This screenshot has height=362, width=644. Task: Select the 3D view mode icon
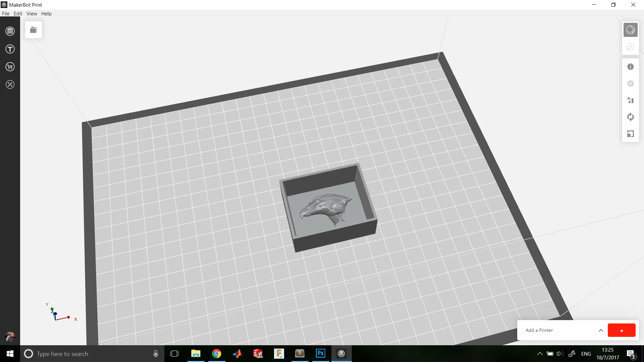[630, 30]
